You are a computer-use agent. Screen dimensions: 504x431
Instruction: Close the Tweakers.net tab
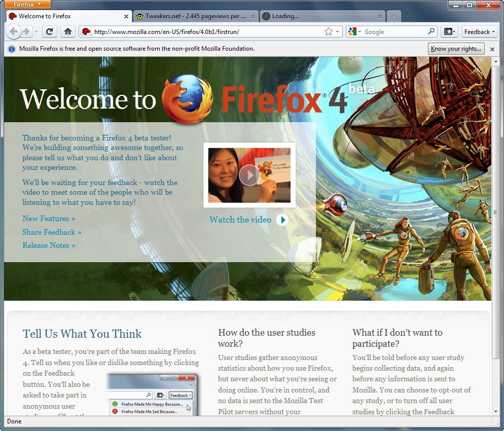[253, 16]
